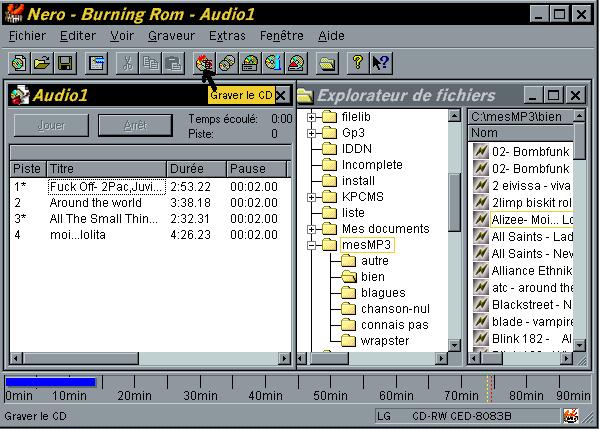Click the Cut scissors icon
Viewport: 600px width, 429px height.
point(127,63)
